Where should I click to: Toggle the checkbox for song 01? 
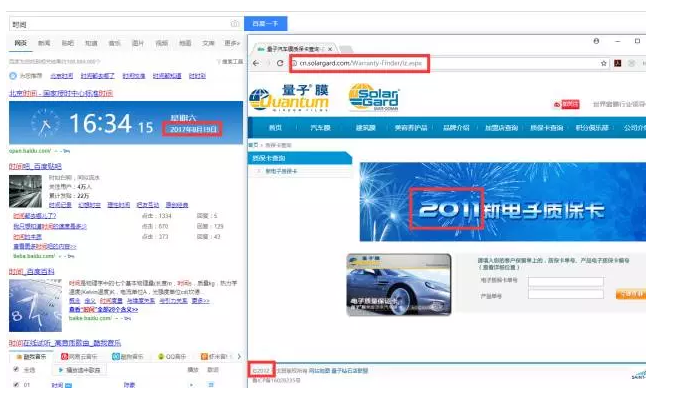pos(16,385)
